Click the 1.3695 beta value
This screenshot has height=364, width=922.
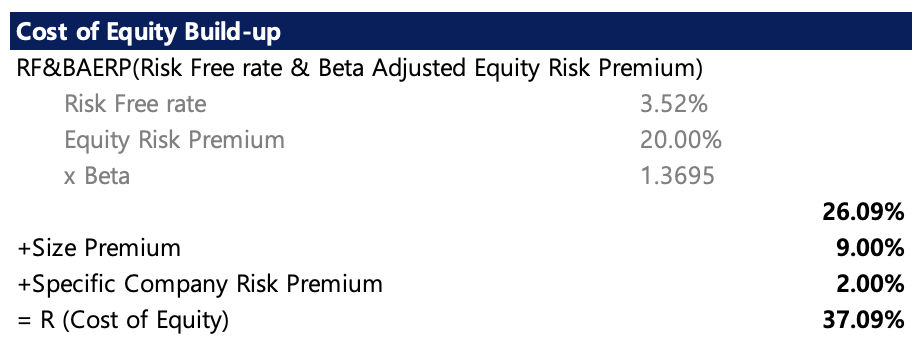[677, 176]
